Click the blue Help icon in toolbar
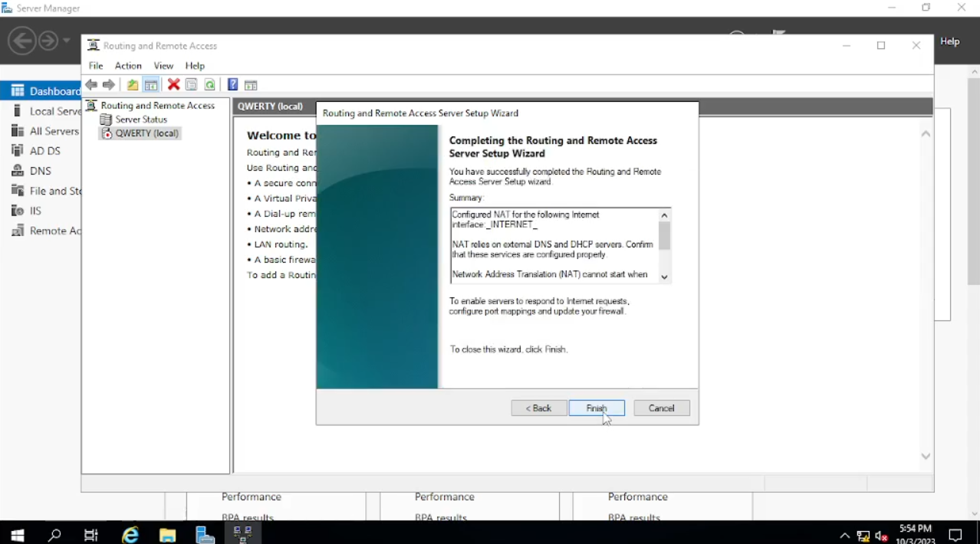The image size is (980, 544). click(232, 85)
